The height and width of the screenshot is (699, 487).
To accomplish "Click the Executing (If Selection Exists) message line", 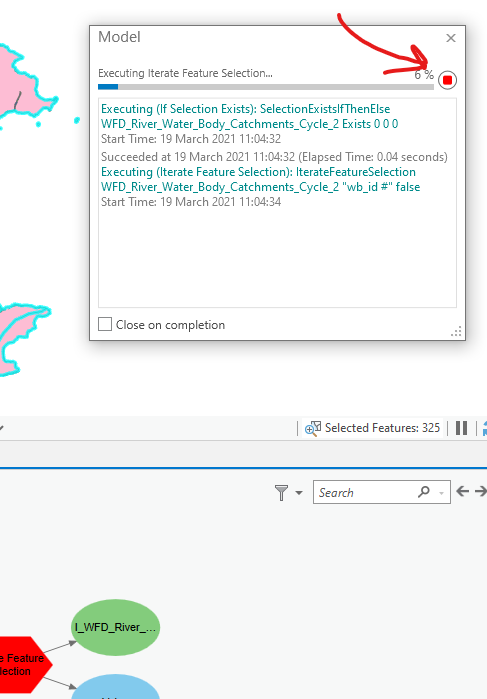I will (x=245, y=109).
